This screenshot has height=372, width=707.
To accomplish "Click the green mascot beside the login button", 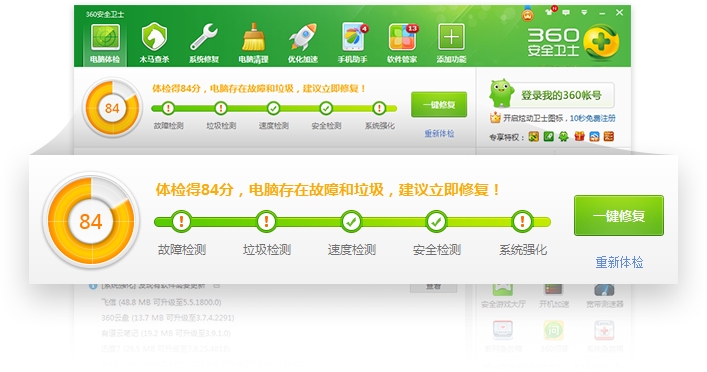I will 501,93.
